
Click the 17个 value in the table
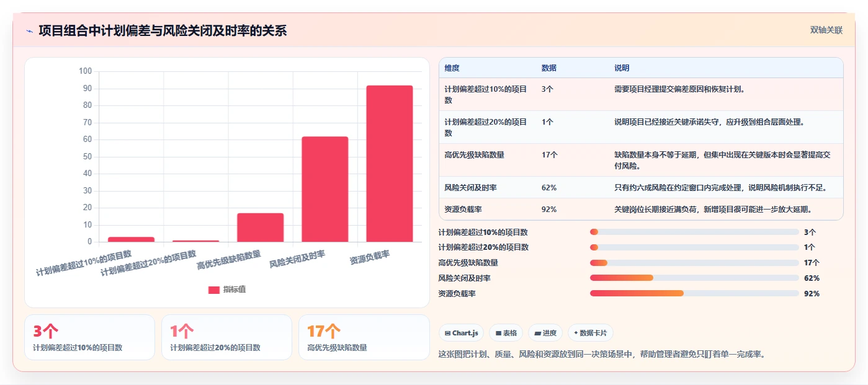click(x=550, y=154)
